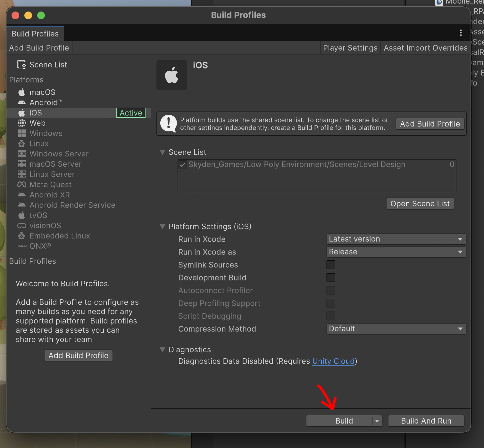Click the Build And Run button

pos(426,421)
